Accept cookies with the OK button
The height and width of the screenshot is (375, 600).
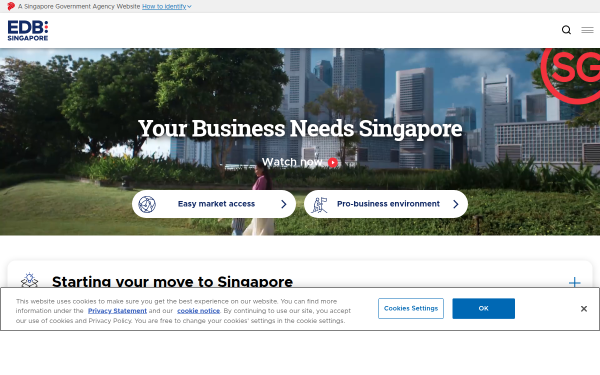(x=484, y=308)
